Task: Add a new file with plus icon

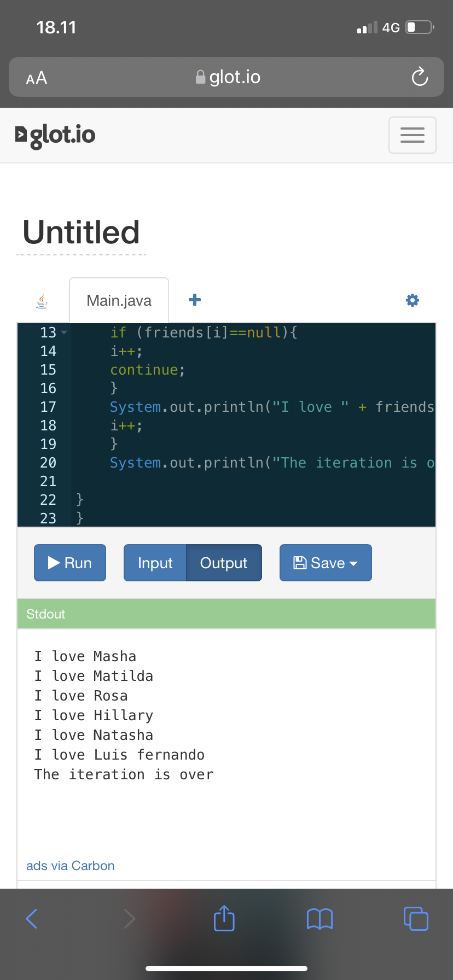Action: (x=194, y=300)
